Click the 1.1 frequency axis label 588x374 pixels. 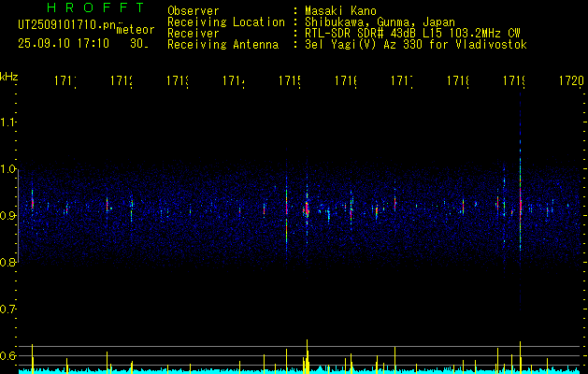[7, 122]
